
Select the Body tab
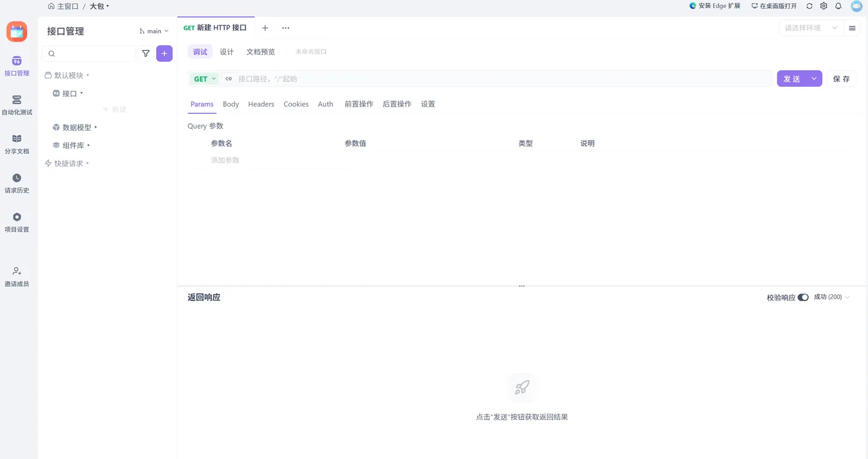231,104
